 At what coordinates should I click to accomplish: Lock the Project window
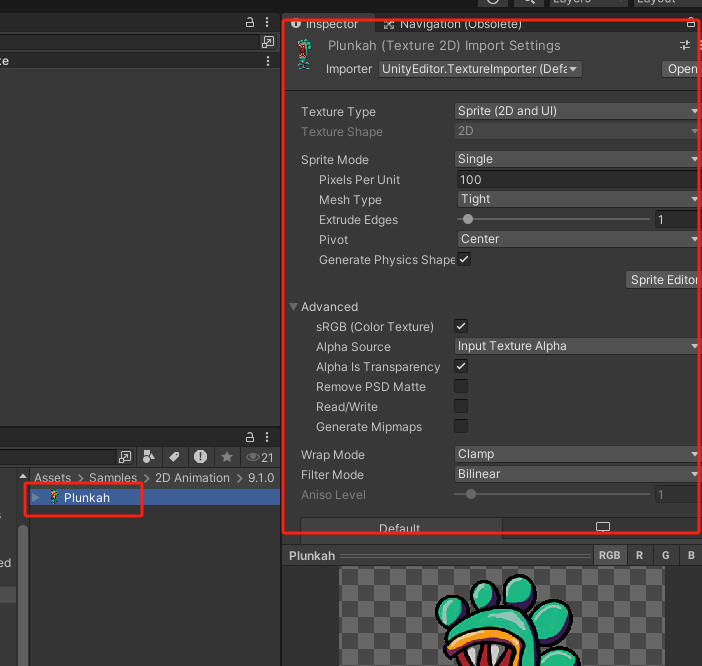pos(250,437)
